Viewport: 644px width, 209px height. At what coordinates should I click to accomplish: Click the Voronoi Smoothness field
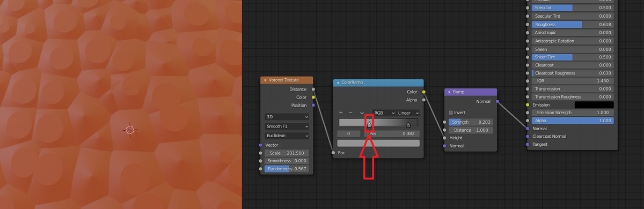287,161
